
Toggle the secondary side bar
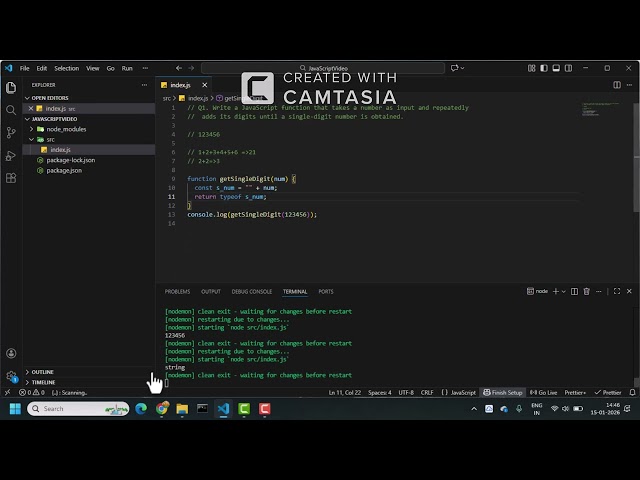[568, 68]
